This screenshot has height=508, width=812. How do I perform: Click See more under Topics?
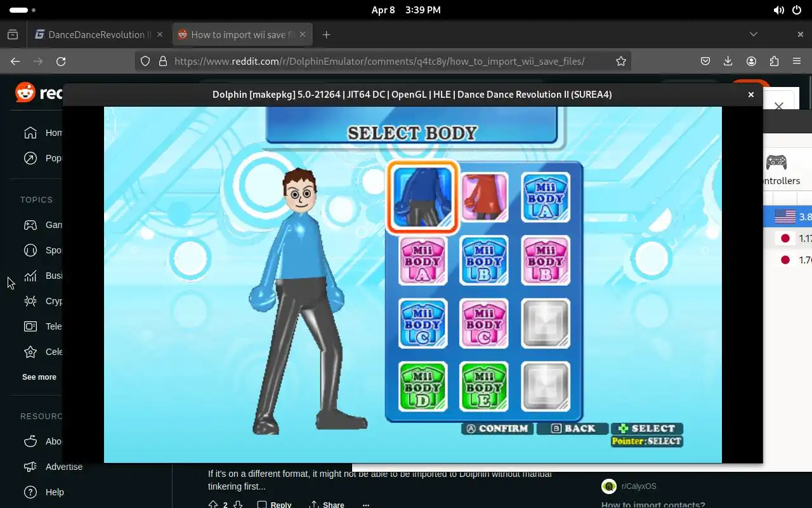tap(39, 377)
